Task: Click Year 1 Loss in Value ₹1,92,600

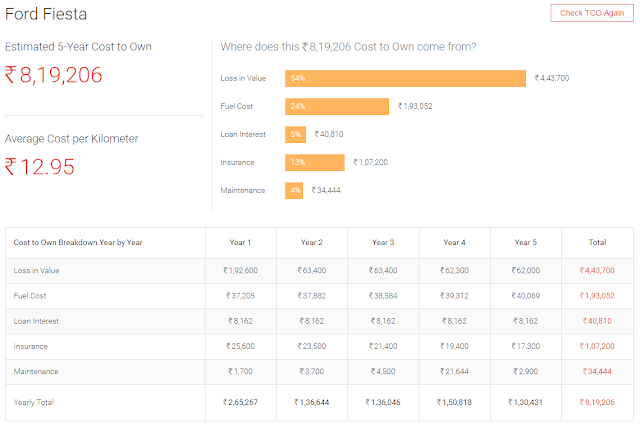Action: coord(240,271)
